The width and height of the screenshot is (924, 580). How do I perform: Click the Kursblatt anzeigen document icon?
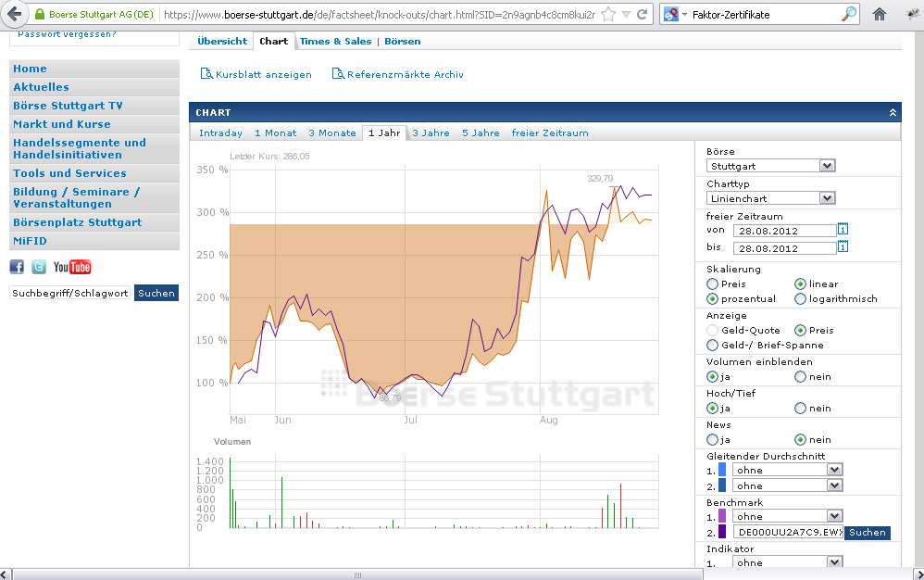(x=206, y=74)
